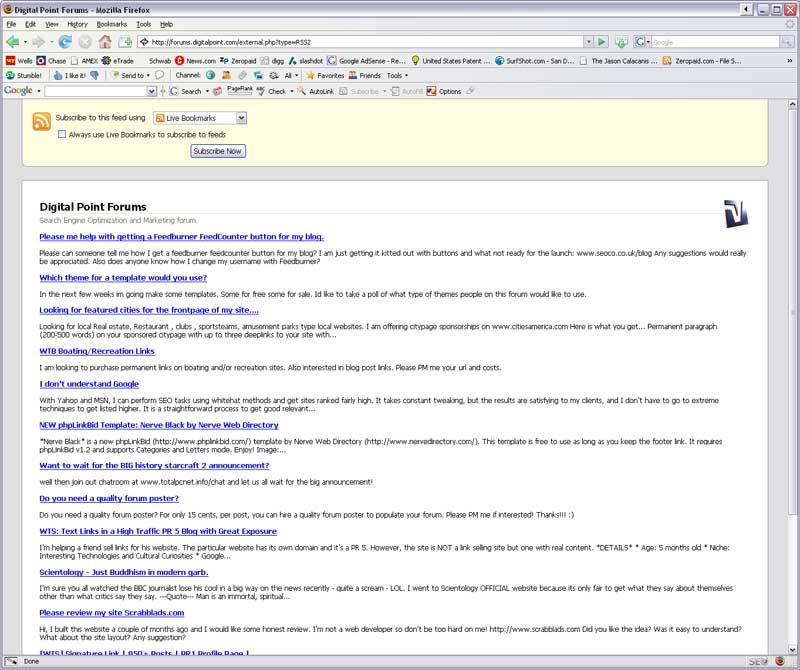Open the Help menu
This screenshot has height=670, width=800.
166,24
